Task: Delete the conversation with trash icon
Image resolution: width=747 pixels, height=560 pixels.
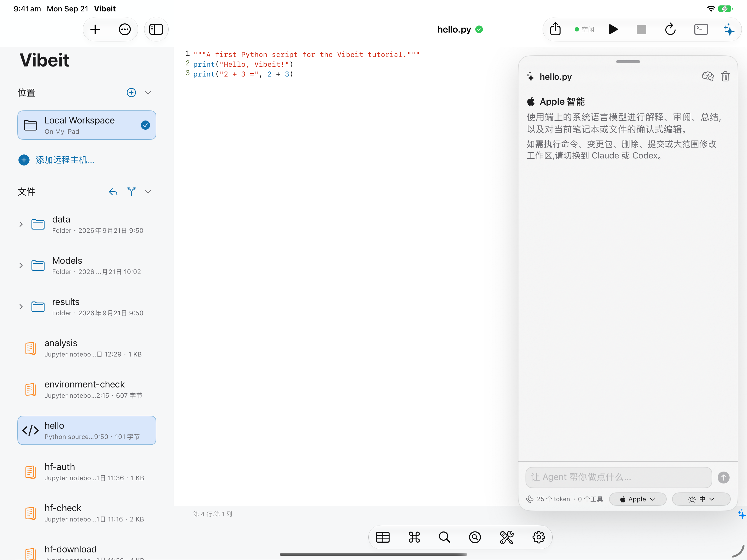Action: [x=725, y=77]
